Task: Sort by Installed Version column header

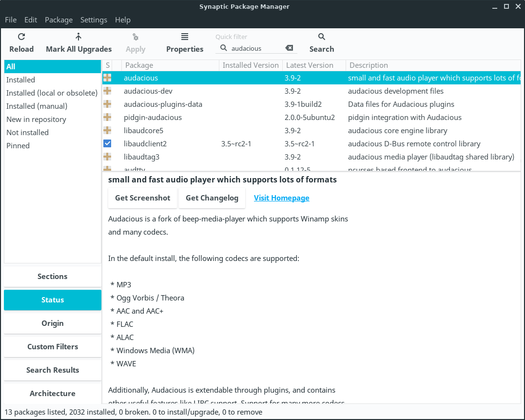Action: tap(251, 65)
